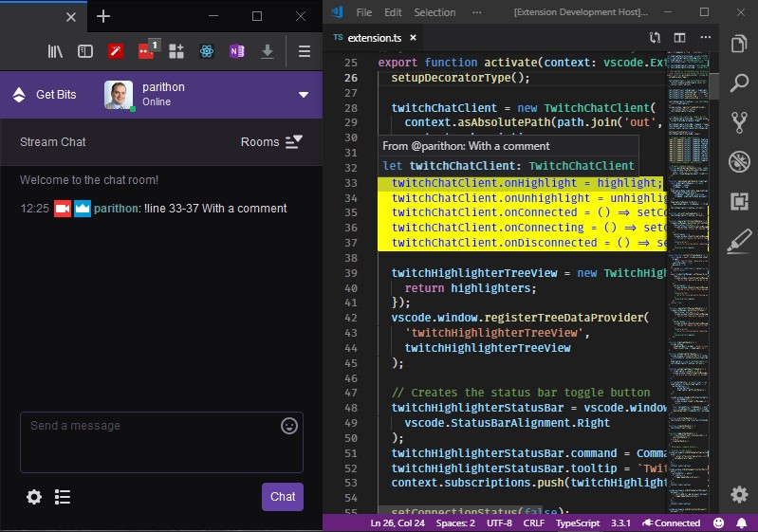
Task: Click highlighted line 33 onHighlight code
Action: click(x=527, y=183)
